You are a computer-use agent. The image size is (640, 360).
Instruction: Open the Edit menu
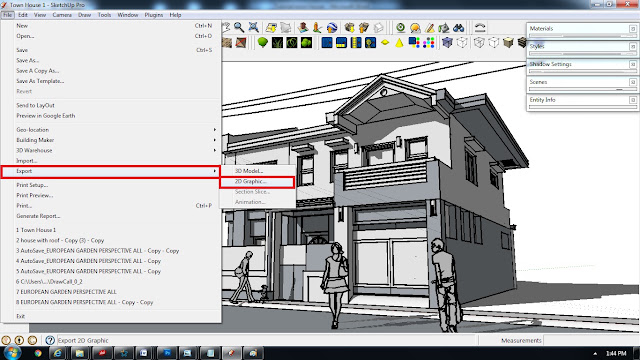[23, 15]
